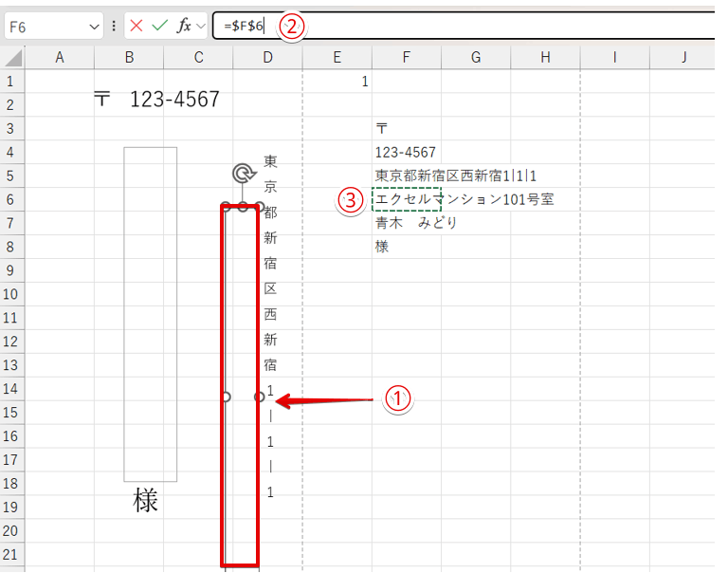This screenshot has height=573, width=728.
Task: Click the large 〒 symbol at top left
Action: tap(102, 99)
